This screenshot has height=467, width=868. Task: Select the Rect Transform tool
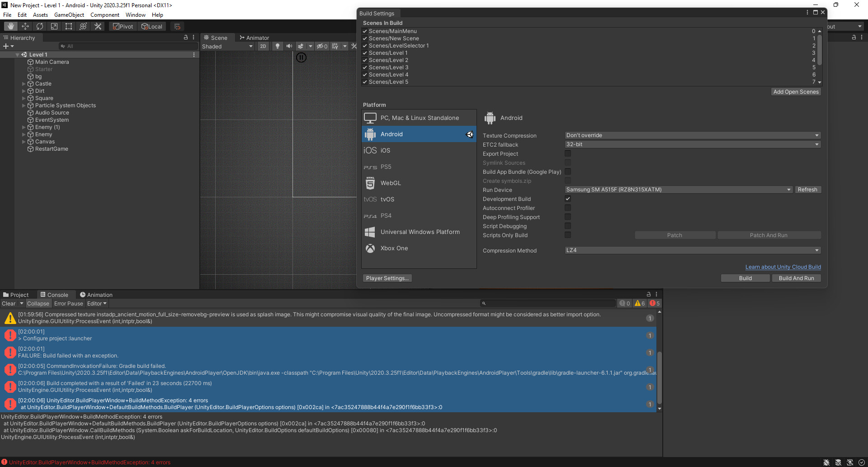coord(68,26)
